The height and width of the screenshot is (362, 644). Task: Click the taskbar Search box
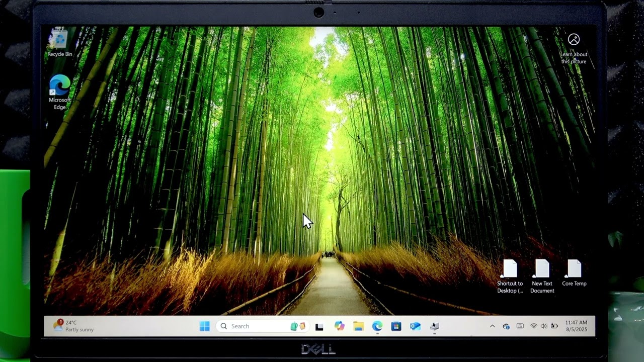[262, 326]
